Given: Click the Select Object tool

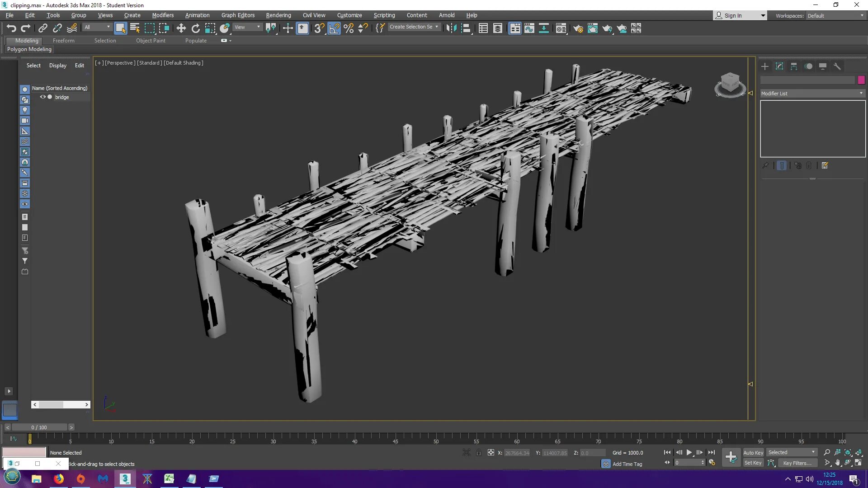Looking at the screenshot, I should point(120,28).
